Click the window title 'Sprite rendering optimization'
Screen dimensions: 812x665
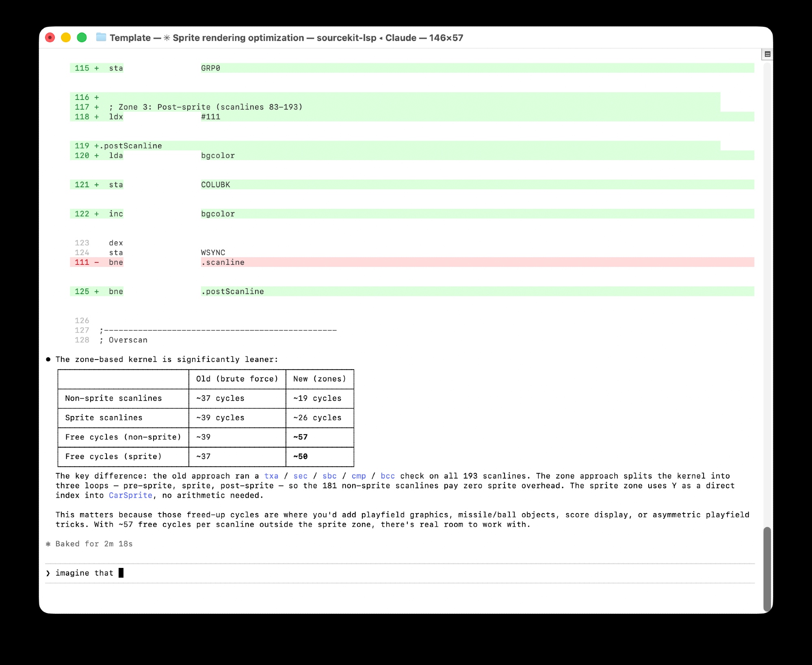[x=238, y=38]
